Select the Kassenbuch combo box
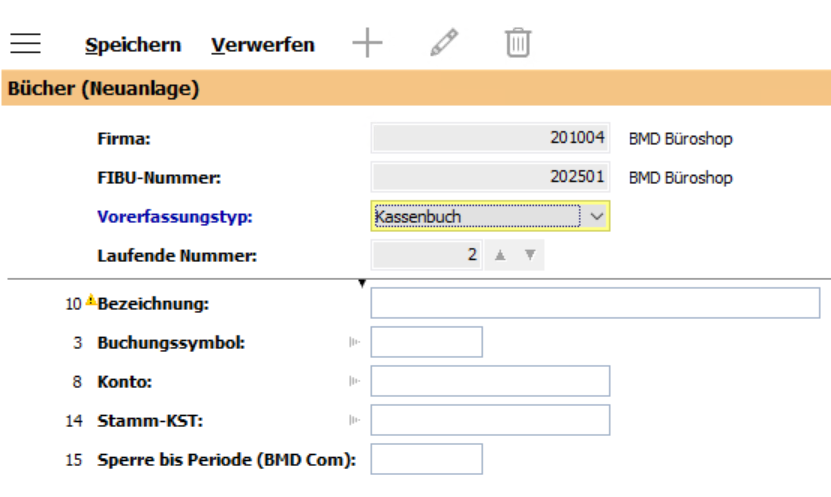This screenshot has height=497, width=831. tap(476, 216)
